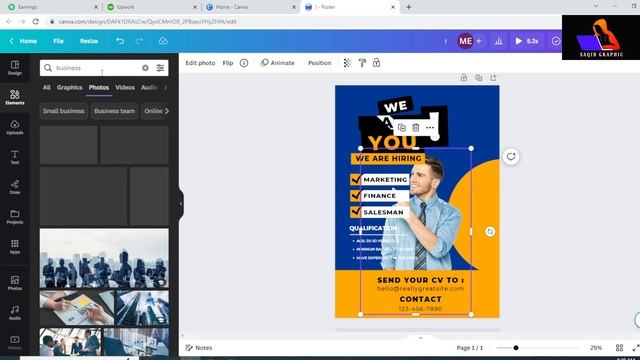640x360 pixels.
Task: Click the Animate button
Action: 278,63
